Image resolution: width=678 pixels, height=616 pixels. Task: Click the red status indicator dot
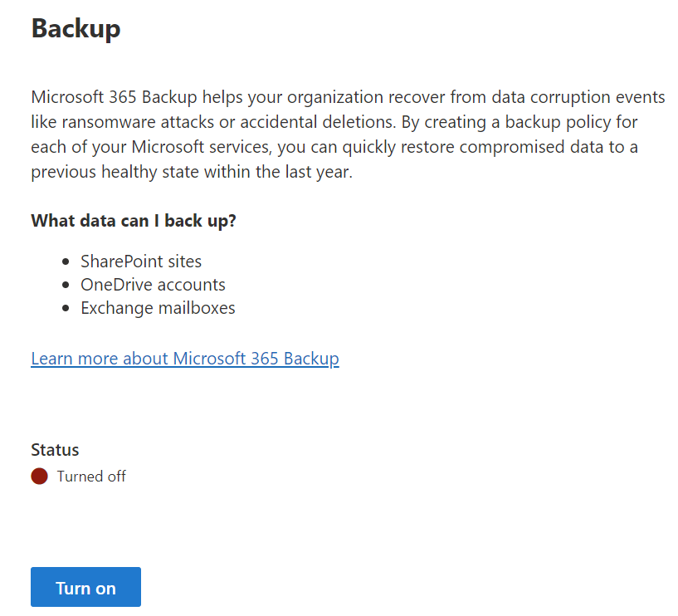(x=39, y=477)
